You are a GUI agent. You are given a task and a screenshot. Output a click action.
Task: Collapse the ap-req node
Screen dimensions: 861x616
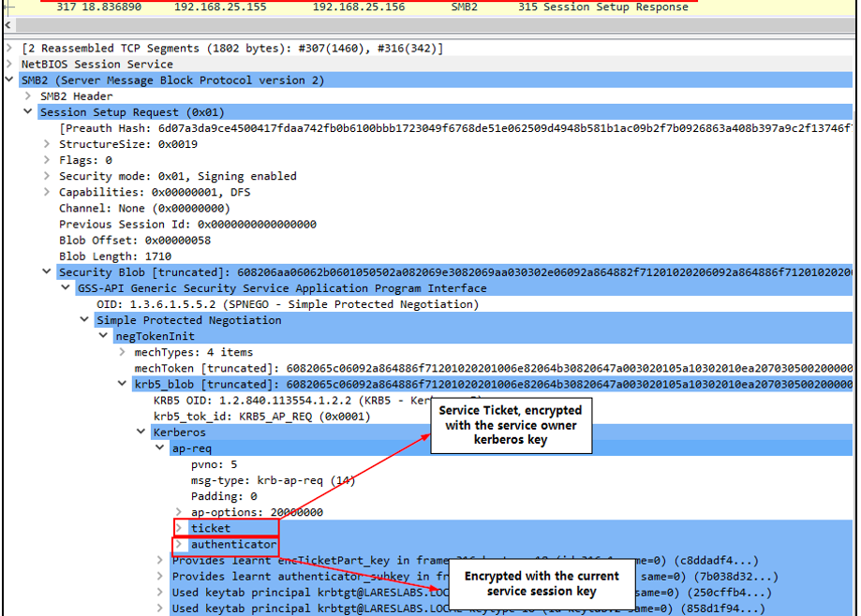[160, 448]
